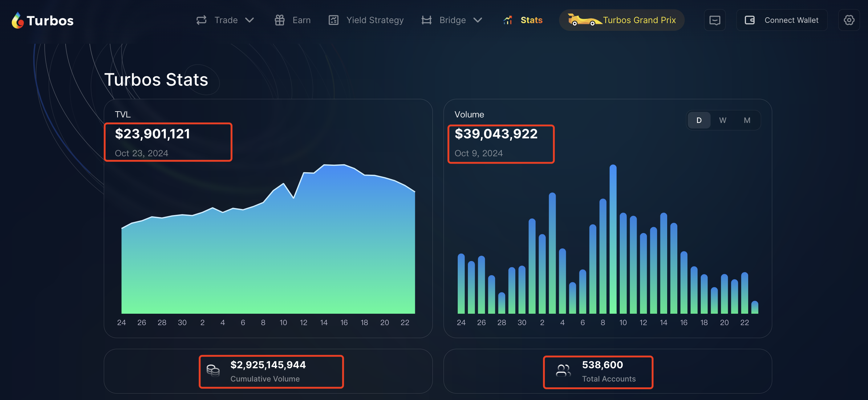Click the tallest volume bar (Oct 9)

coord(613,239)
